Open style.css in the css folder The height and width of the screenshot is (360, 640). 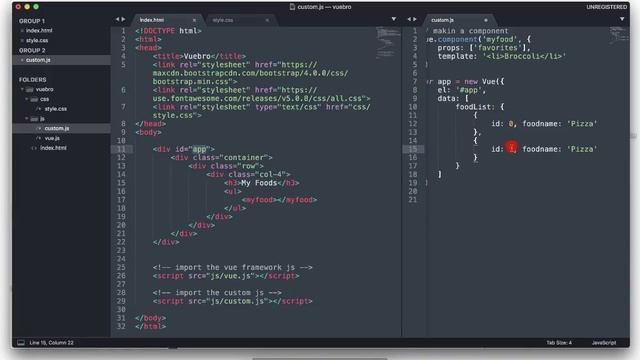click(x=56, y=109)
